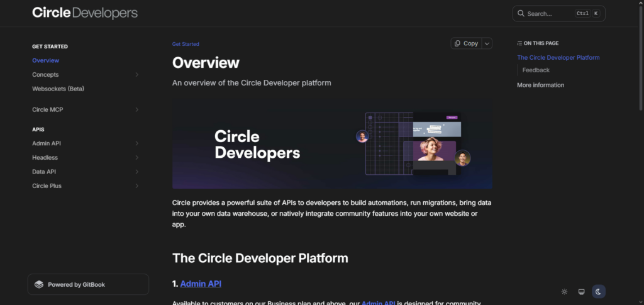Open the Copy options dropdown arrow
644x305 pixels.
coord(487,43)
